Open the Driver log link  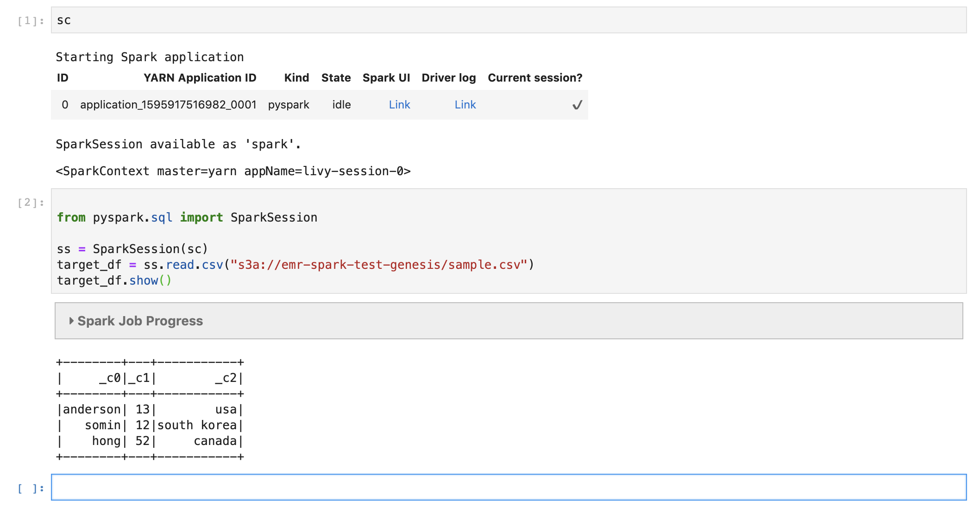point(465,105)
